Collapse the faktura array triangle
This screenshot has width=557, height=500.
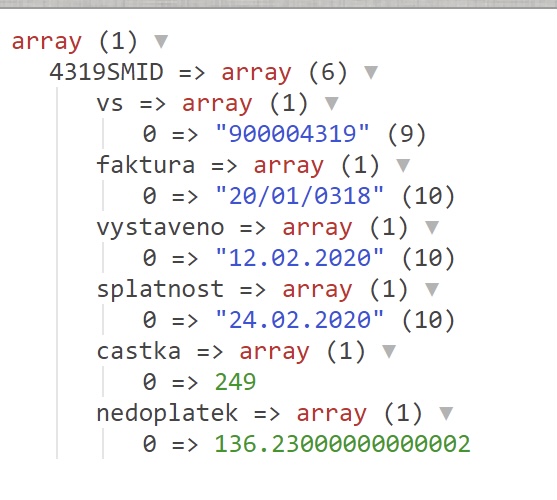(403, 165)
